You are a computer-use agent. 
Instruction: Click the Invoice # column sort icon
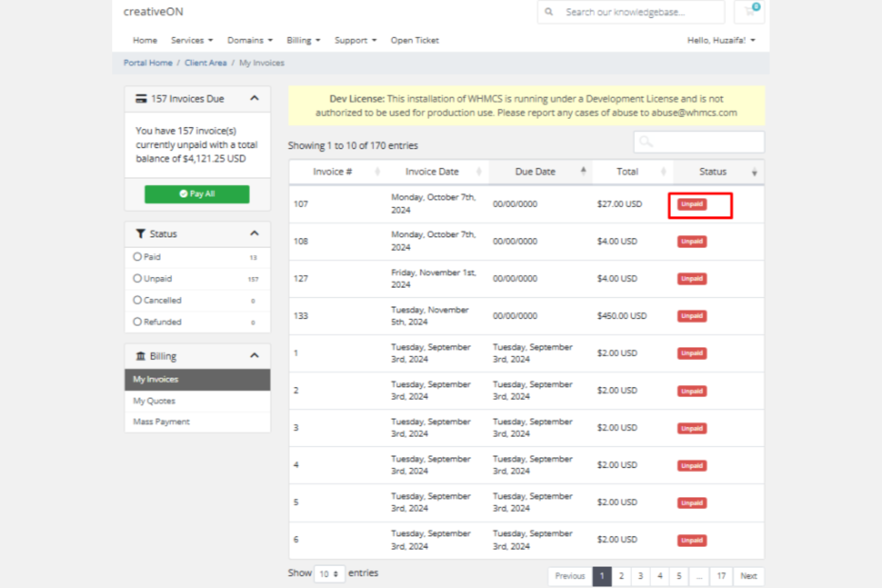pos(377,172)
